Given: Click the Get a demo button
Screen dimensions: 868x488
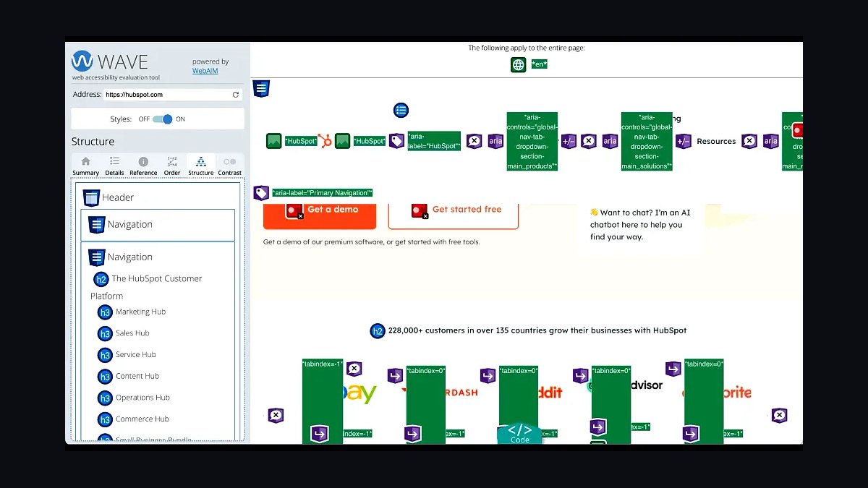Looking at the screenshot, I should [320, 211].
